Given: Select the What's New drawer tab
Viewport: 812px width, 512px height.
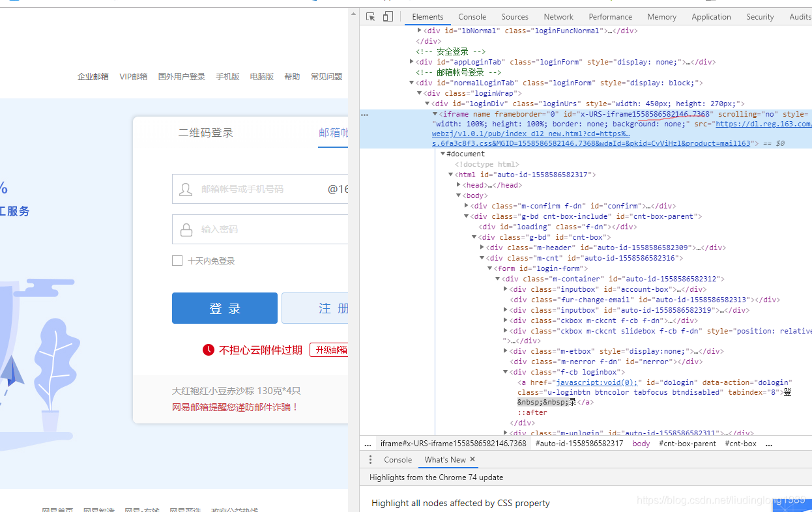Looking at the screenshot, I should (445, 459).
